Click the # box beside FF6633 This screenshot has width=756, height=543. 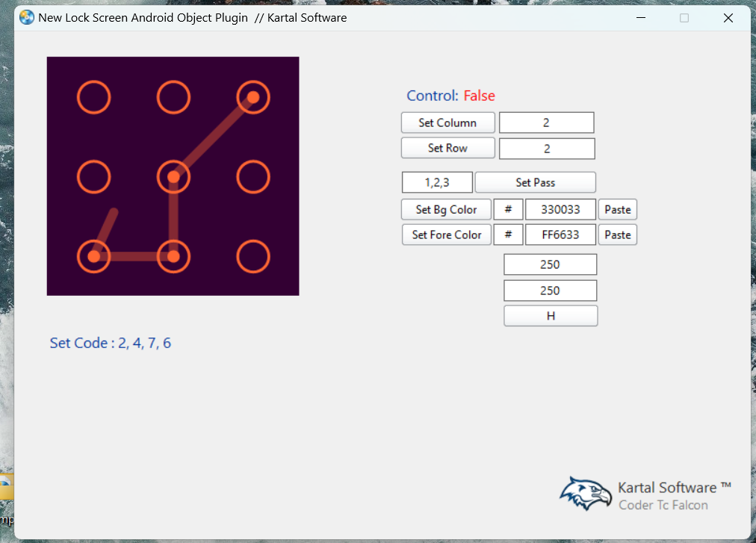[x=508, y=235]
